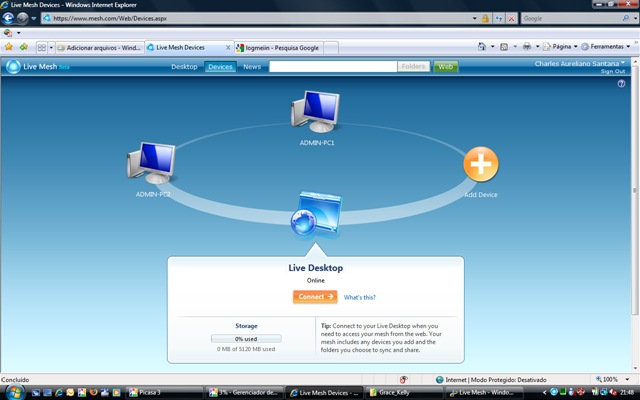640x400 pixels.
Task: Open the help question mark icon
Action: pyautogui.click(x=621, y=84)
